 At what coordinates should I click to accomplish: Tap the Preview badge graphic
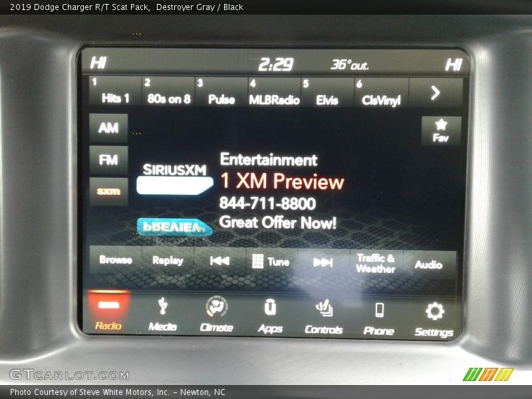pos(174,227)
